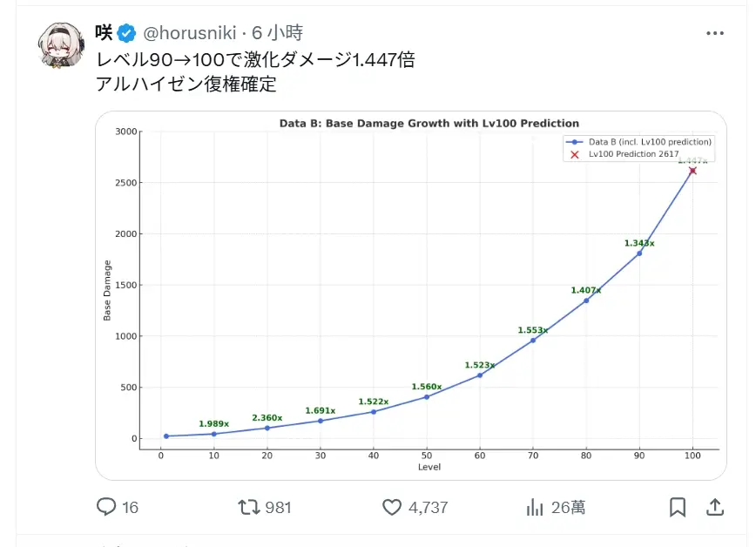Viewport: 756px width, 547px height.
Task: Click the display name 咲
Action: click(105, 33)
